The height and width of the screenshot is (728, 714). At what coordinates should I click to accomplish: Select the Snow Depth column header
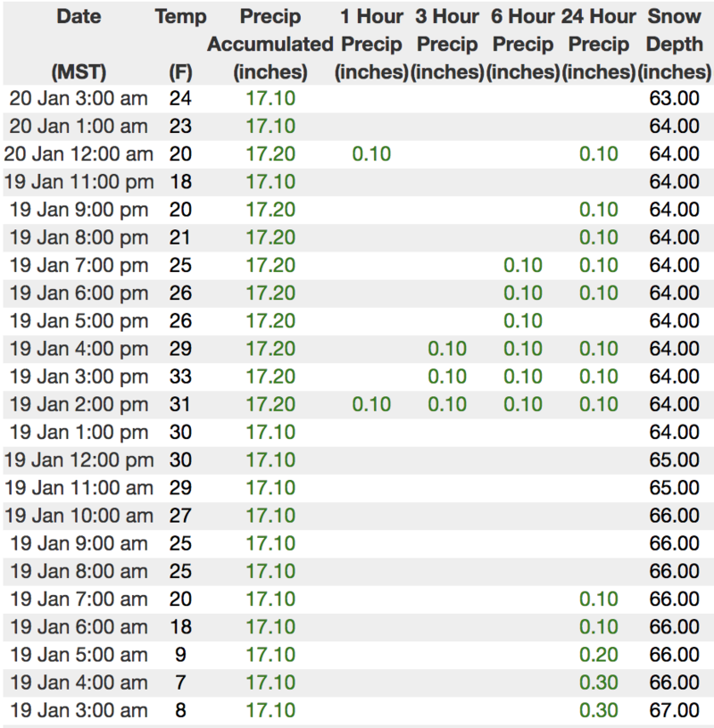pyautogui.click(x=674, y=44)
